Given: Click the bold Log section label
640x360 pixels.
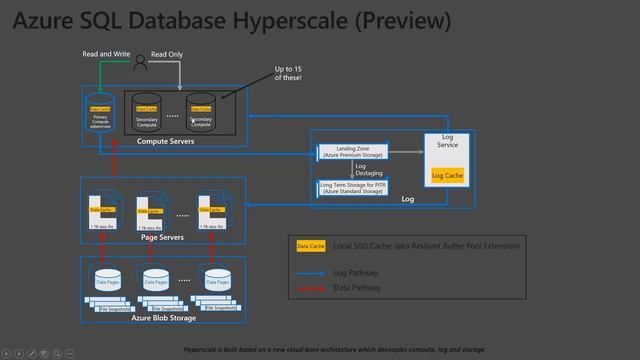Looking at the screenshot, I should (x=408, y=199).
